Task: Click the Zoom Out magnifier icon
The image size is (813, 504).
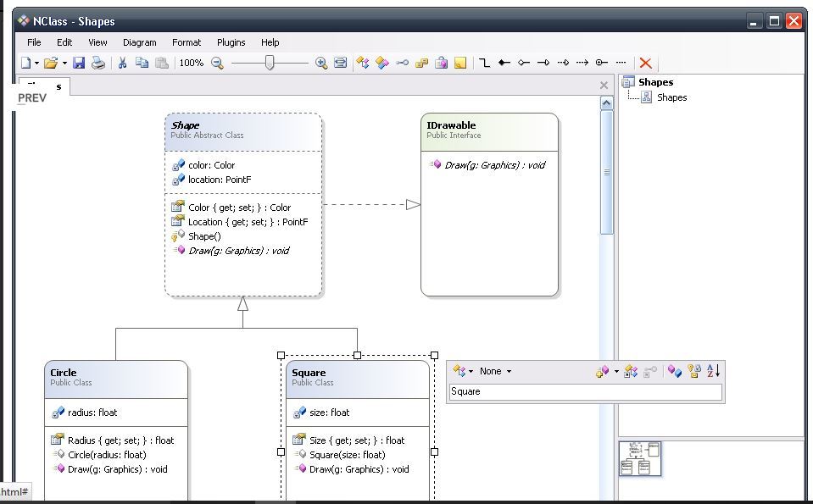Action: point(217,63)
